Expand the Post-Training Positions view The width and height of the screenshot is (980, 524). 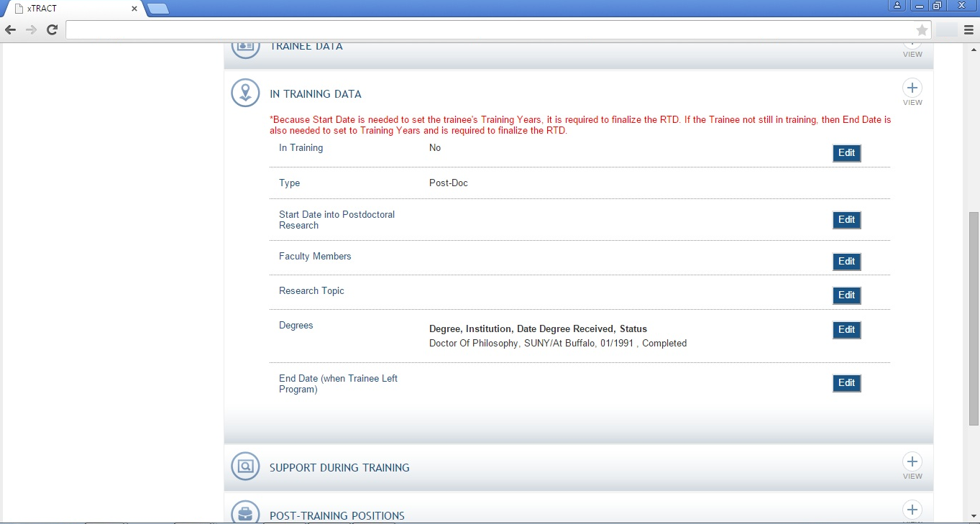912,511
